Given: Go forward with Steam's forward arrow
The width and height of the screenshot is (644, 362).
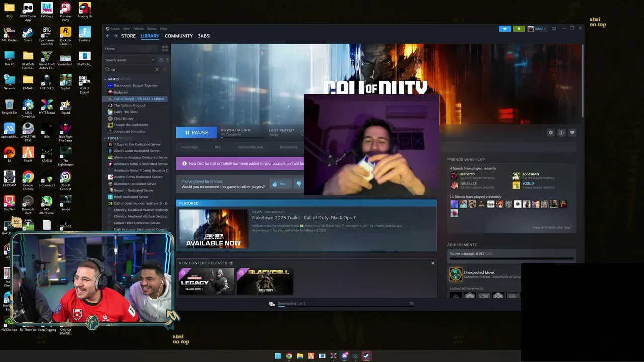Looking at the screenshot, I should [x=115, y=36].
